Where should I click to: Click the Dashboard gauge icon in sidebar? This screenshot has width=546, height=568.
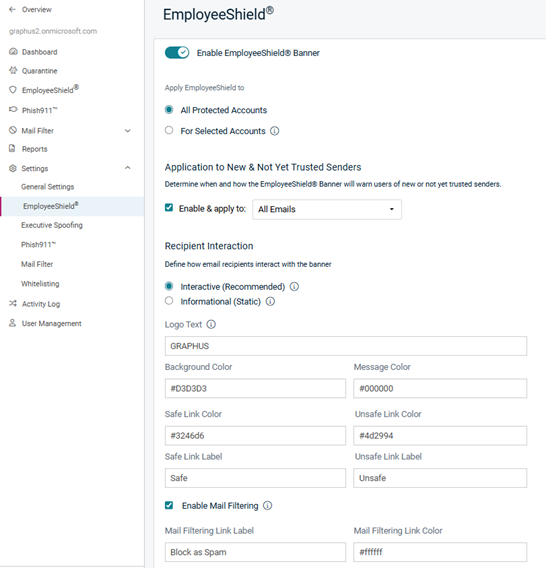(13, 52)
